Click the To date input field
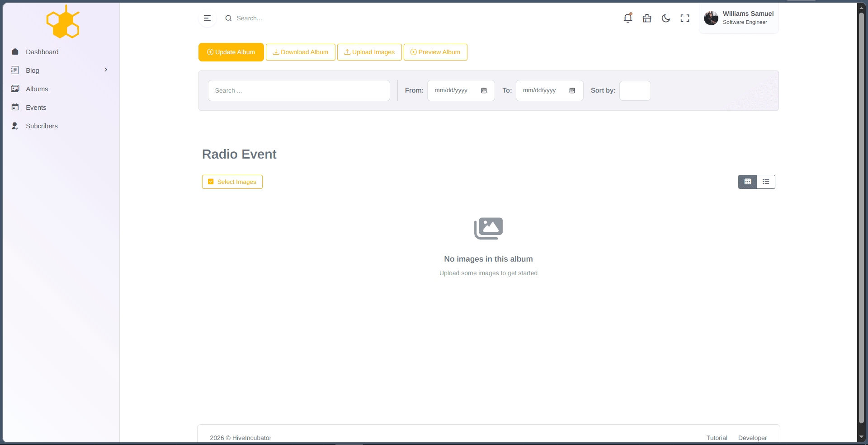This screenshot has width=868, height=445. click(x=550, y=90)
